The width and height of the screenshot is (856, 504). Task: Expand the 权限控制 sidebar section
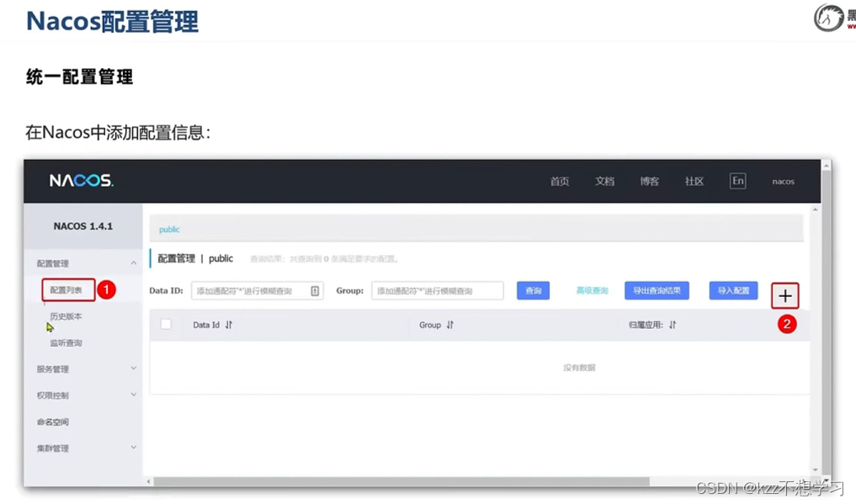(x=133, y=395)
